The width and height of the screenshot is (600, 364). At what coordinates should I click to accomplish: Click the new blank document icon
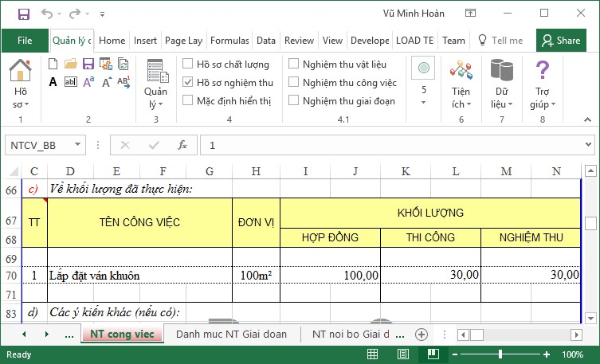pos(53,64)
